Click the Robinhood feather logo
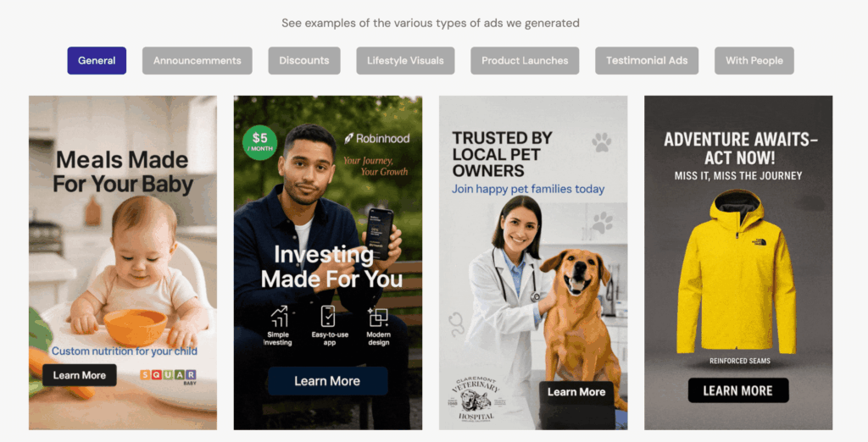Screen dimensions: 868x442 348,138
